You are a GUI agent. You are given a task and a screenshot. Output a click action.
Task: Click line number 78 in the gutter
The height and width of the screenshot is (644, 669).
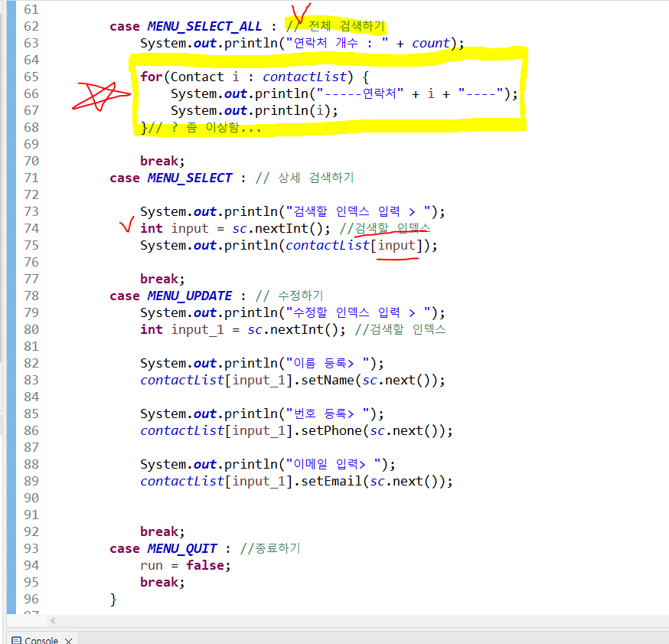click(31, 296)
